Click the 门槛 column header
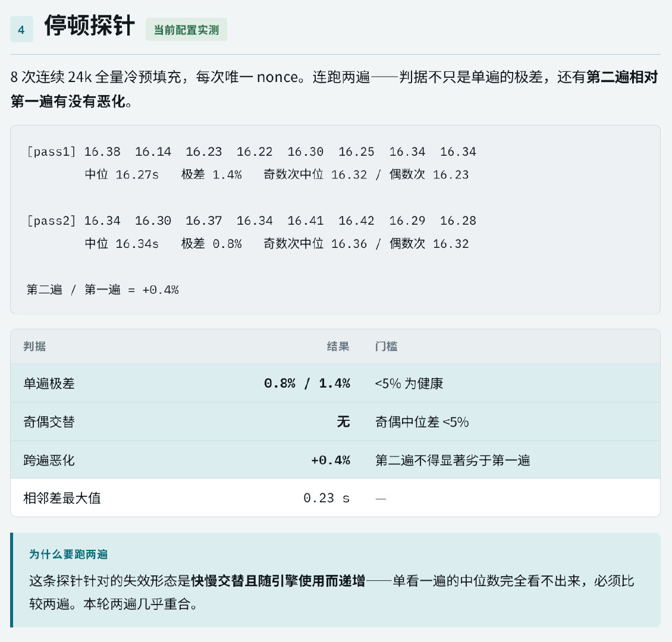This screenshot has width=672, height=642. (x=386, y=346)
